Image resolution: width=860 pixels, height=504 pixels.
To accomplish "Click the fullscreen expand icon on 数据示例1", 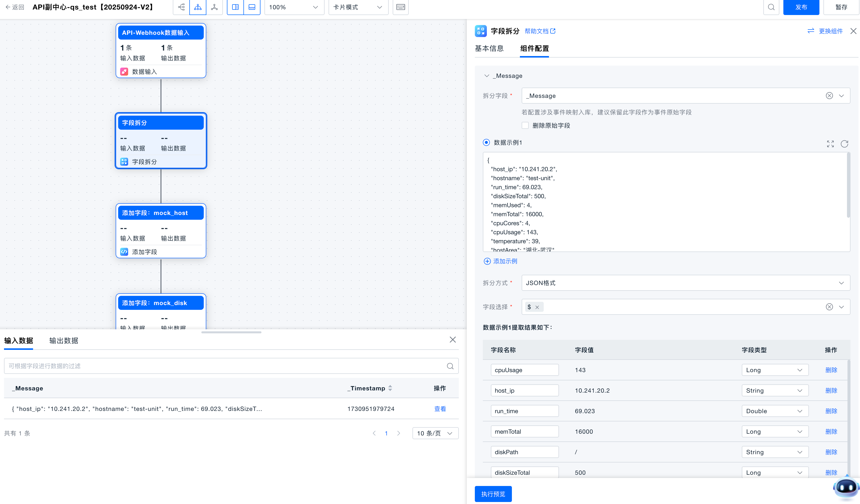I will coord(830,144).
